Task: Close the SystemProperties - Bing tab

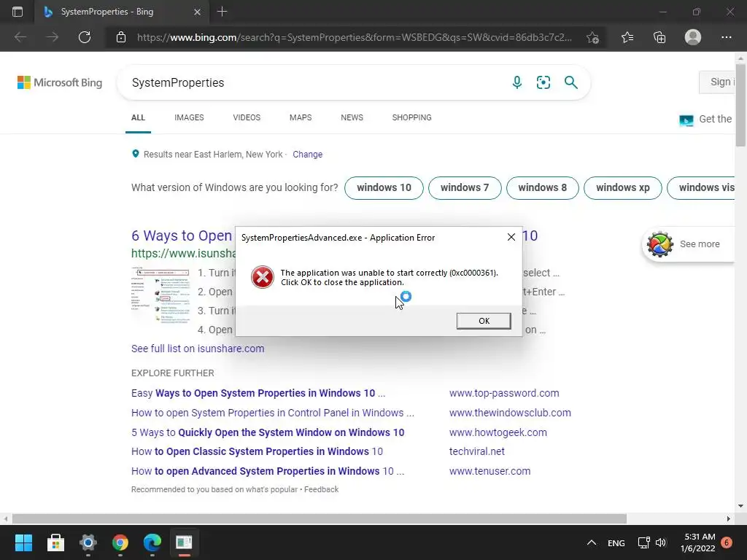Action: [197, 12]
